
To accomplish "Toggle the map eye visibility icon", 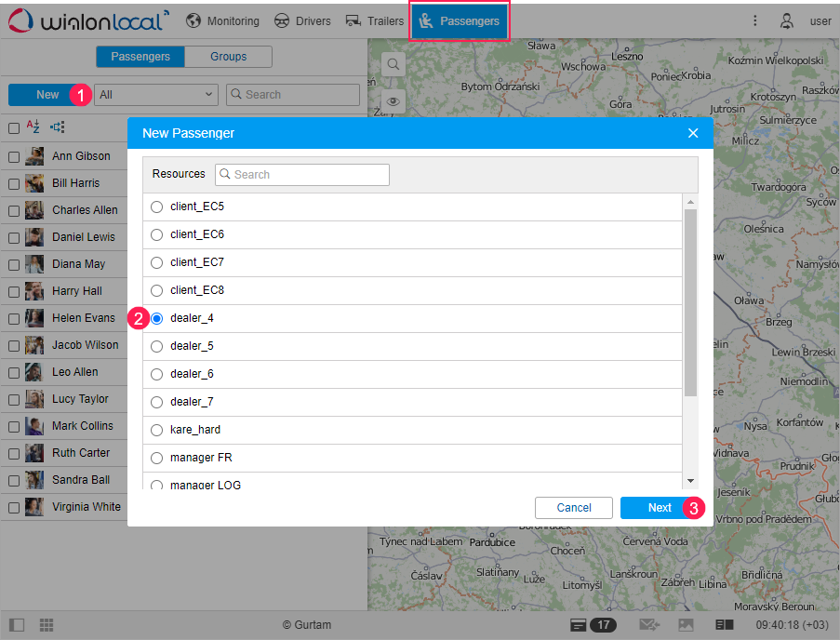I will 393,101.
